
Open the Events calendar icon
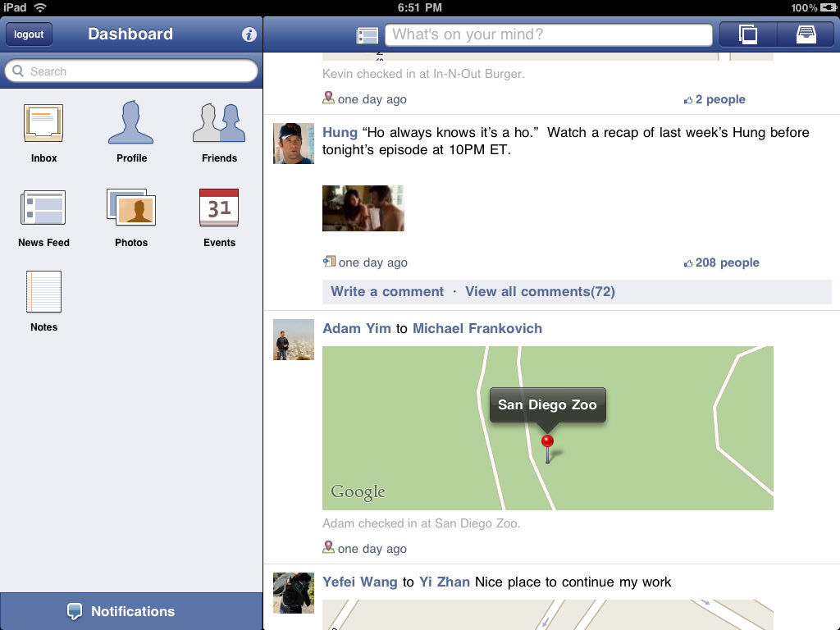click(x=219, y=208)
